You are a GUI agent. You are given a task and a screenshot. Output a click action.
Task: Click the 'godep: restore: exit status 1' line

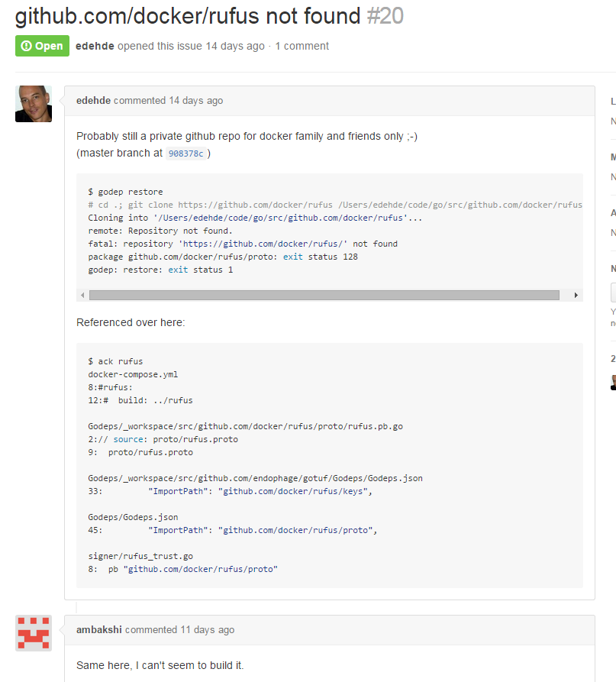[x=160, y=270]
